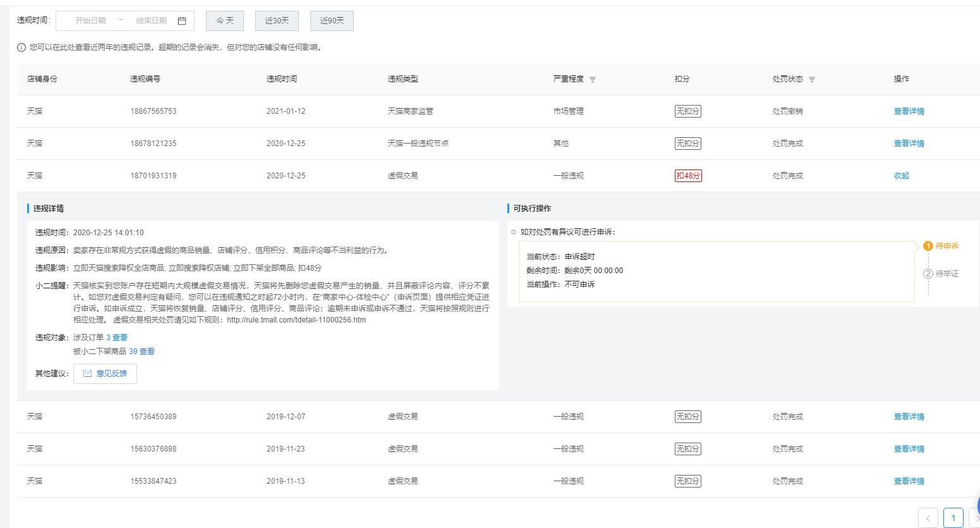Click the 可执行操作 section heading
This screenshot has width=980, height=528.
point(533,209)
